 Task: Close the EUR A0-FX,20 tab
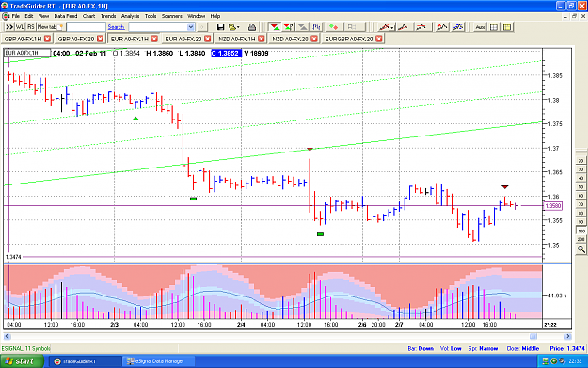(207, 39)
